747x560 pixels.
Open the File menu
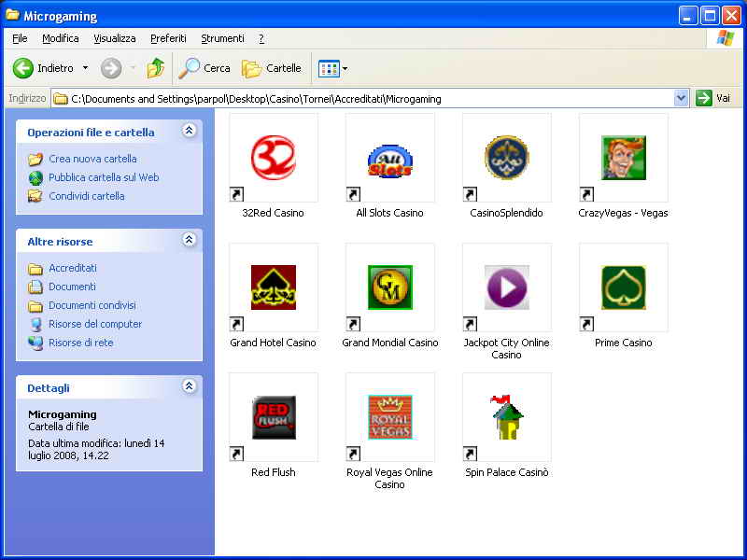[20, 38]
